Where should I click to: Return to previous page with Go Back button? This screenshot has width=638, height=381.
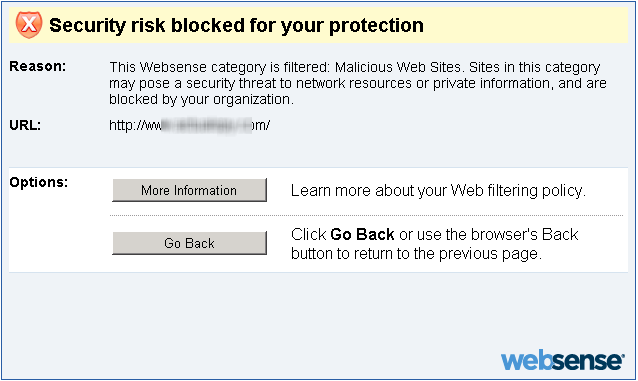pos(190,243)
